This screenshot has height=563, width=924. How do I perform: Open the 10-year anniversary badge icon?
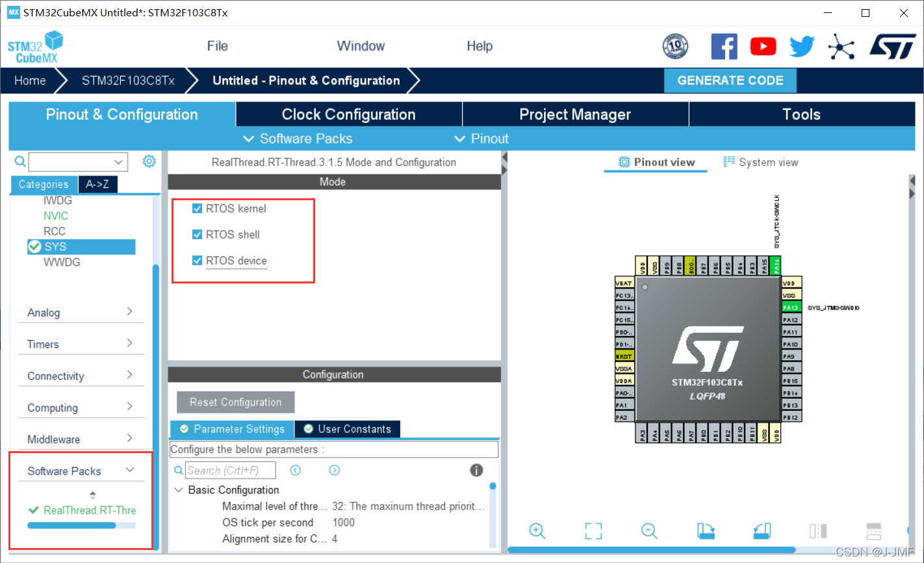pos(675,46)
